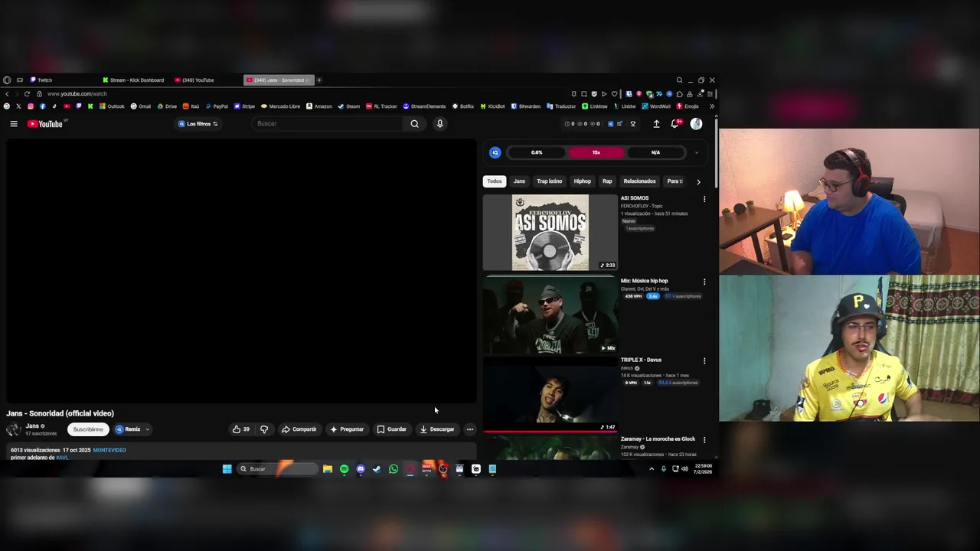
Task: Show hidden bookmarks overflow chevron
Action: [x=712, y=106]
